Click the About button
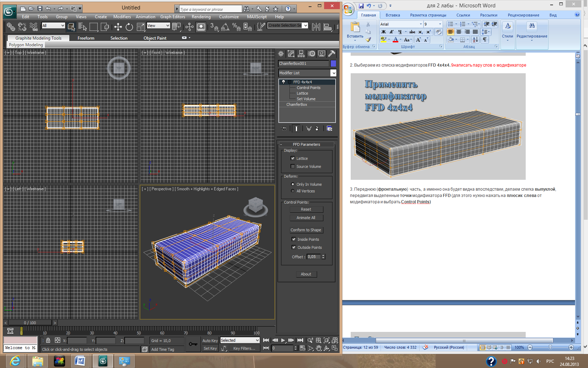Viewport: 588px width, 368px height. (x=306, y=274)
